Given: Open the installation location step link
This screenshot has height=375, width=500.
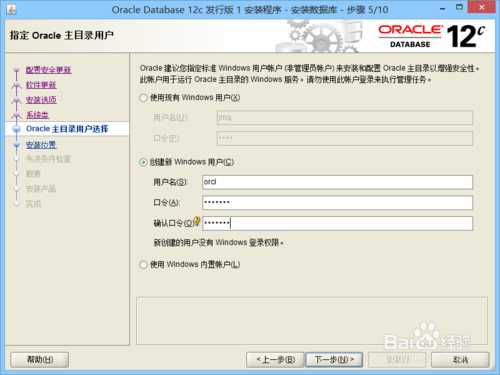Looking at the screenshot, I should (41, 145).
